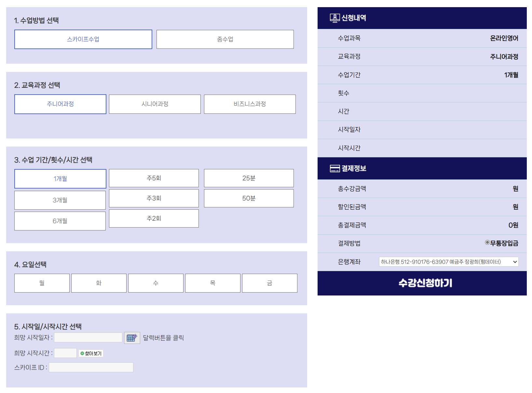532x393 pixels.
Task: Choose the 3개월 class period
Action: click(x=60, y=200)
